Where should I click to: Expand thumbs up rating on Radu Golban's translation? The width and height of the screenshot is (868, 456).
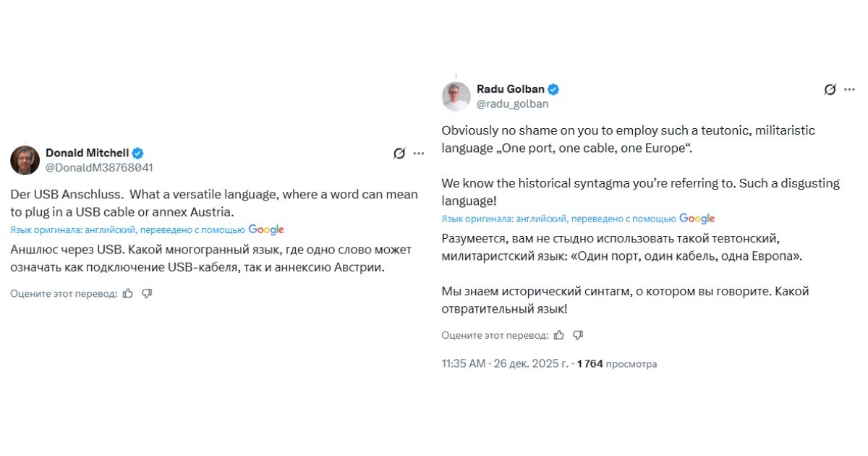pyautogui.click(x=558, y=334)
